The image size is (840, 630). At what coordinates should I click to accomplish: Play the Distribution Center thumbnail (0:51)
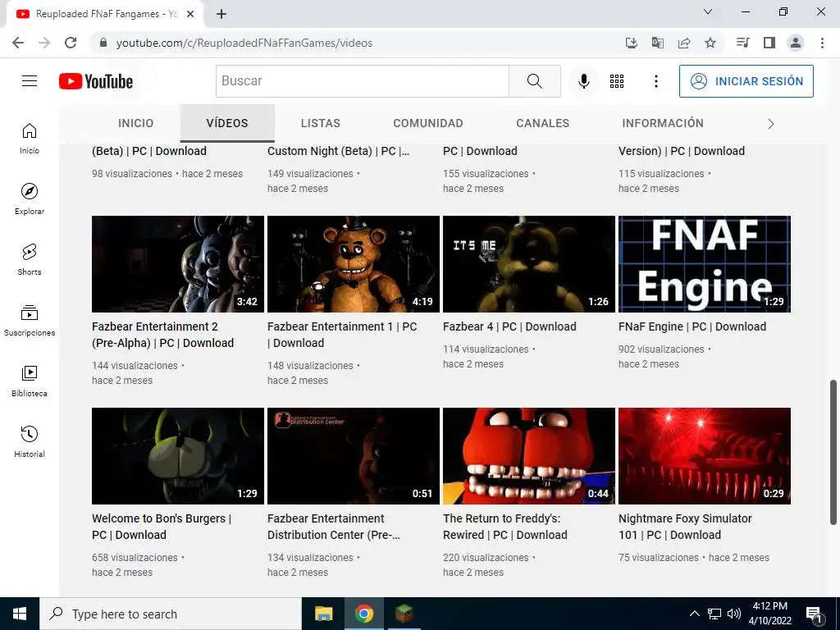pyautogui.click(x=354, y=456)
